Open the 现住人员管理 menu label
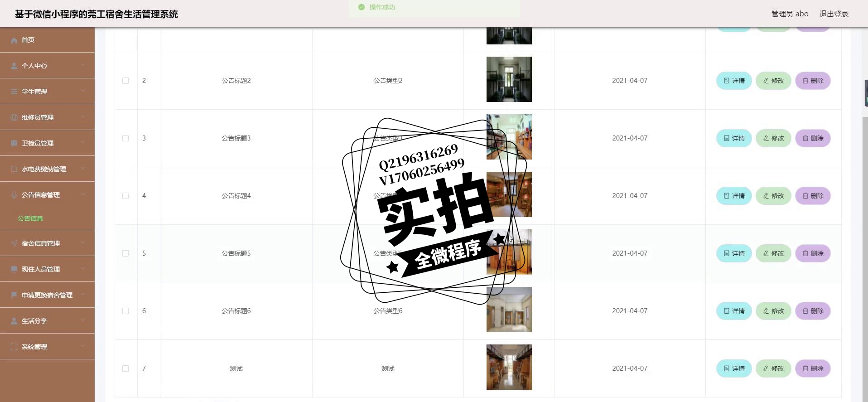This screenshot has height=402, width=868. [x=41, y=269]
